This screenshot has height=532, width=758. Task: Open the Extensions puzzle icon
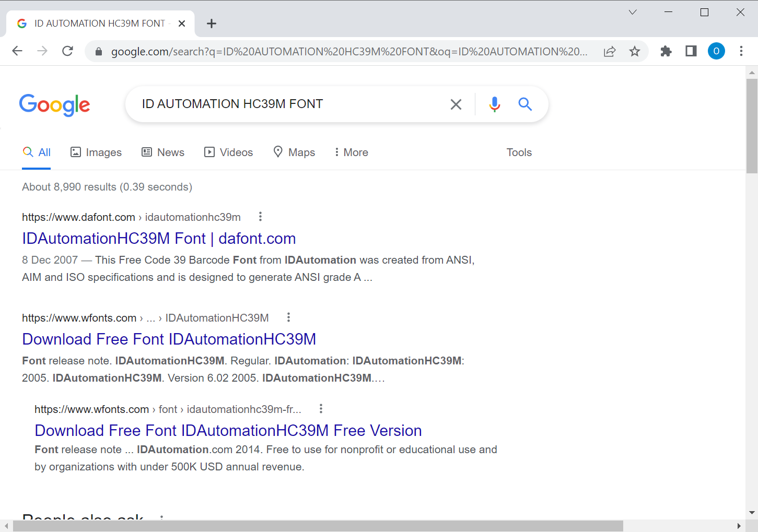click(x=666, y=51)
